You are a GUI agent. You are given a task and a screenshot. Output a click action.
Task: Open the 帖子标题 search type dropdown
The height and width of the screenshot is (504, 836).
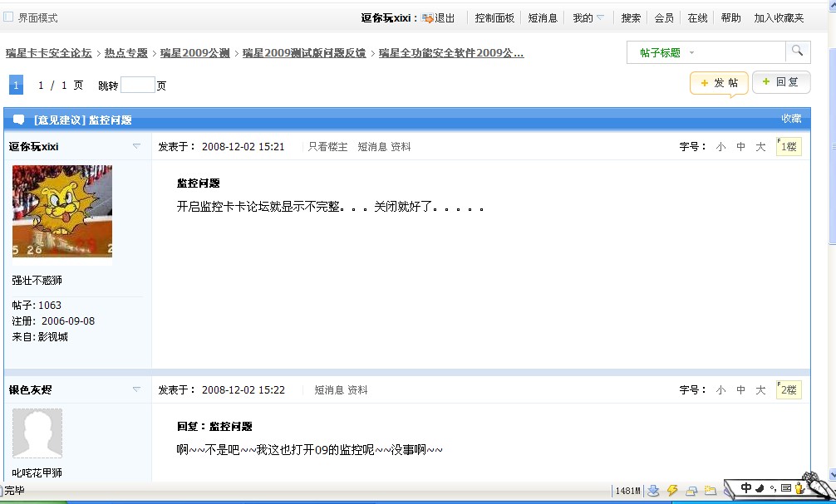click(666, 53)
